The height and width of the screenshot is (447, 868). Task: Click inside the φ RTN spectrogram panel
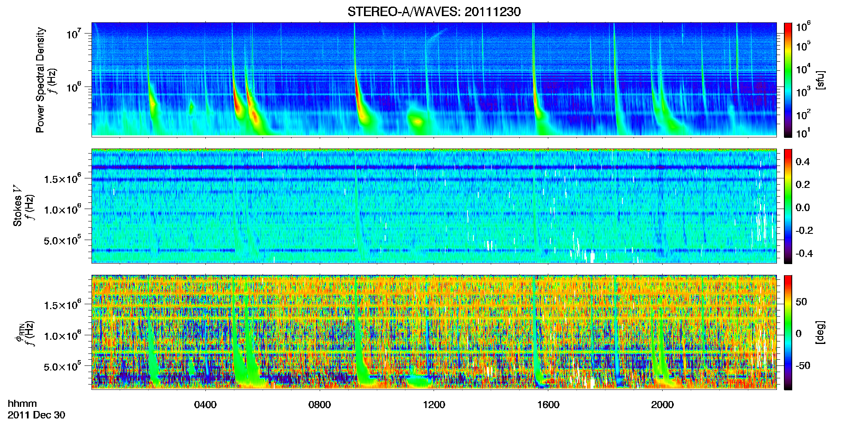(x=434, y=332)
